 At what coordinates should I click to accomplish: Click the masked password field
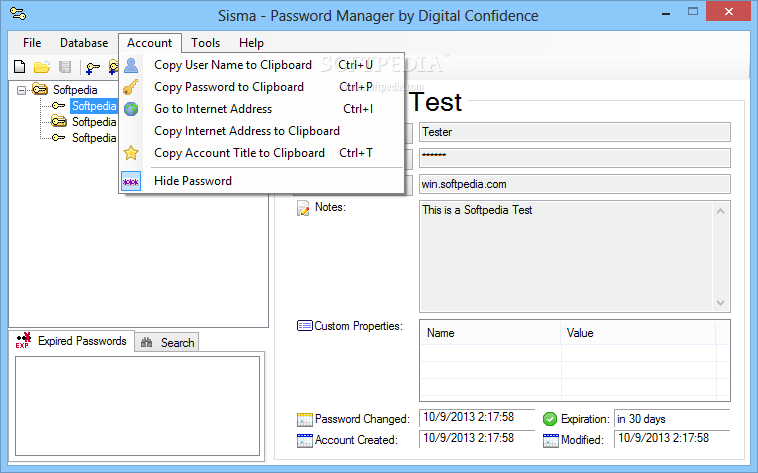[574, 158]
